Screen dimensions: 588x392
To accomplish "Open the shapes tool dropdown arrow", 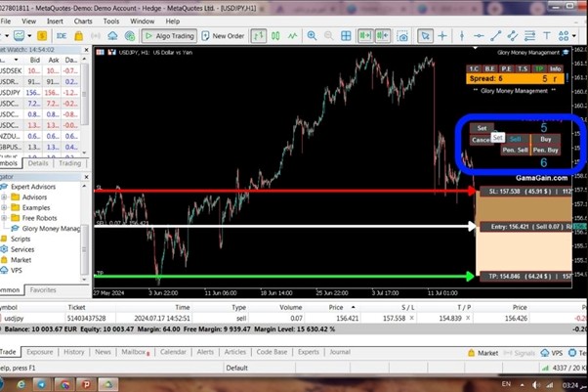I will pyautogui.click(x=573, y=36).
